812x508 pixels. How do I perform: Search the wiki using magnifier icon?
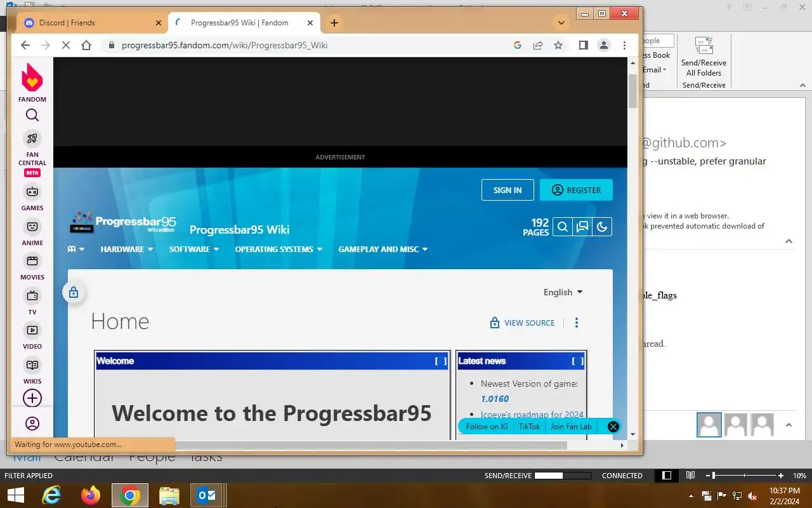563,227
